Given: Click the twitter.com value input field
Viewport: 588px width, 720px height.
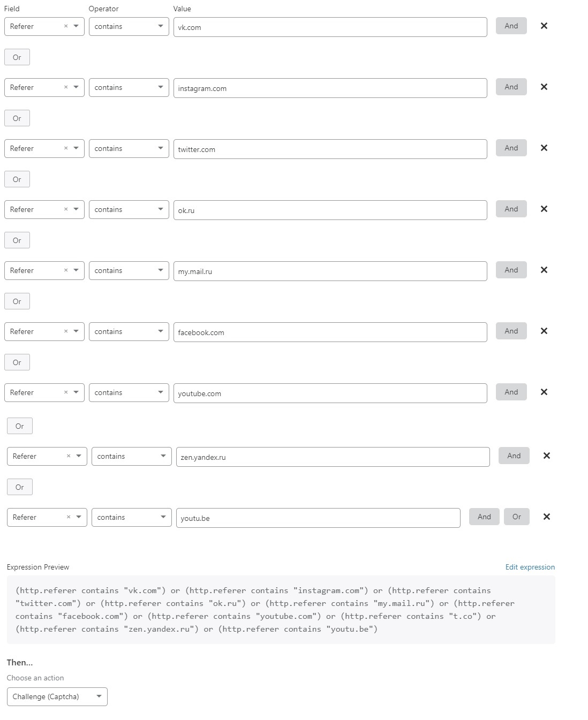Looking at the screenshot, I should tap(330, 149).
